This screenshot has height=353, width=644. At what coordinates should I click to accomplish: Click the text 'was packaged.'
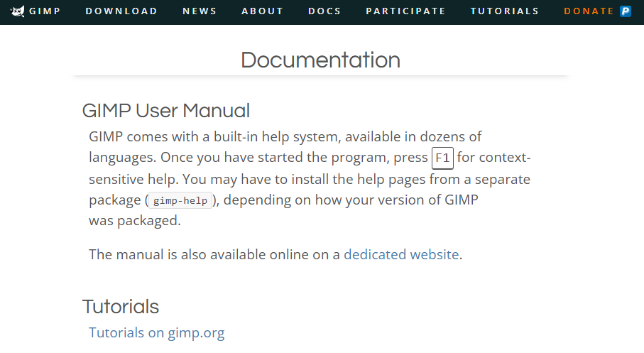pos(135,221)
